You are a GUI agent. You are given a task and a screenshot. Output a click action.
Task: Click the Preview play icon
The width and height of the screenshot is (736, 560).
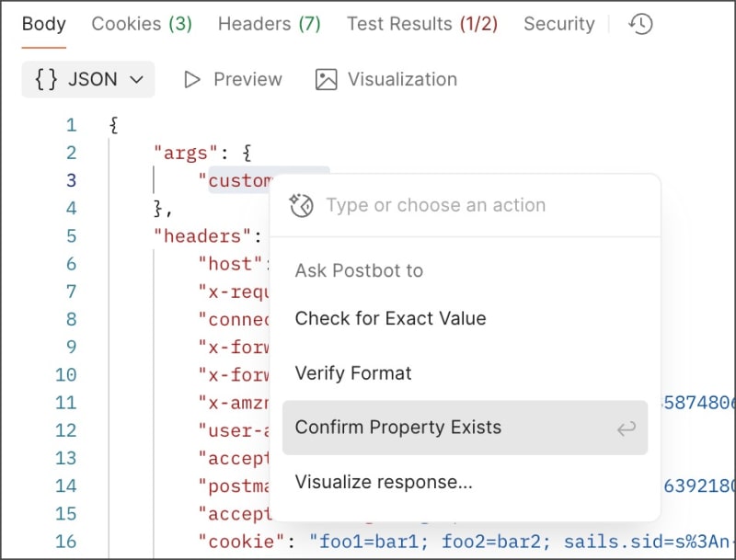192,80
